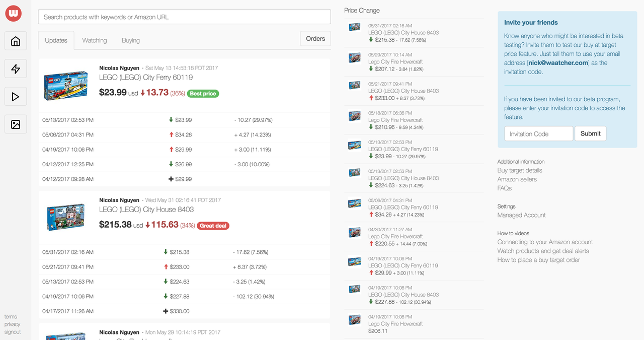Click the red Great deal badge
The image size is (644, 340).
pos(213,226)
